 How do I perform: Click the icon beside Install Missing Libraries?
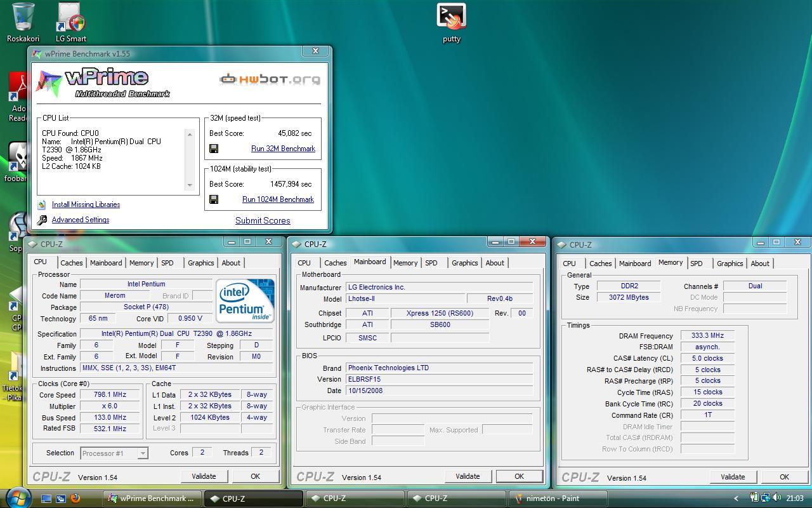[x=42, y=204]
